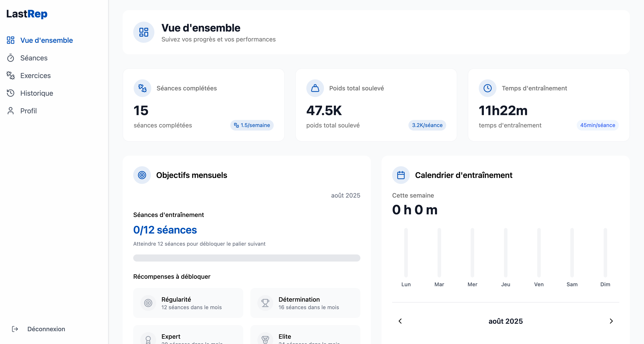
Task: Go to previous month in calendar
Action: [x=400, y=321]
